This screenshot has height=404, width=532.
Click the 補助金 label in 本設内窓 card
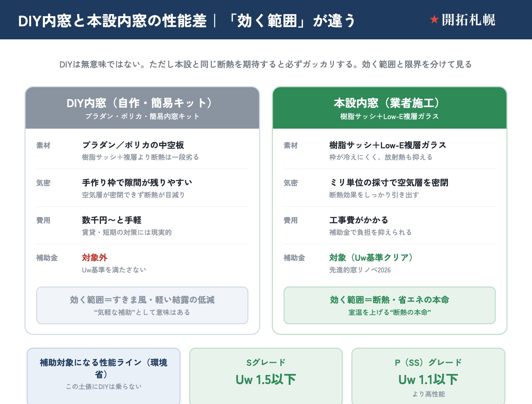[x=294, y=258]
